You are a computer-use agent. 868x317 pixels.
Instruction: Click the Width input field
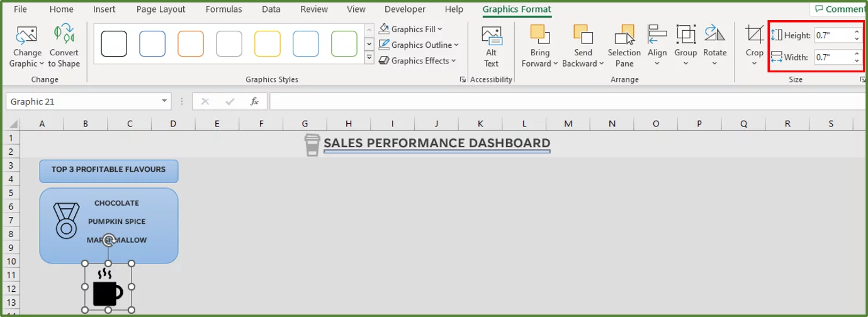[x=833, y=57]
